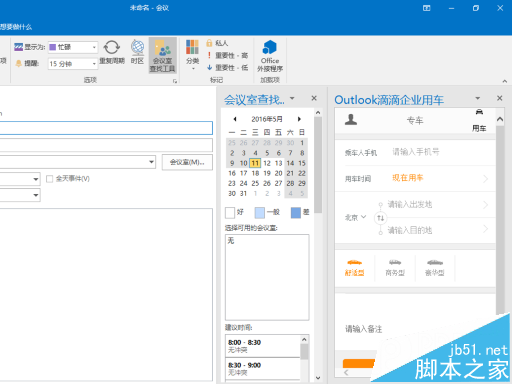Click the Show As (显示为) icon
The image size is (512, 384).
[x=18, y=47]
